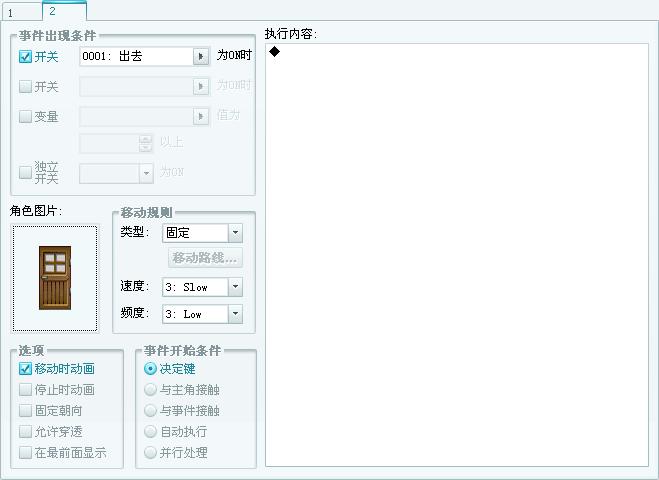Click the 变量 name field

tap(137, 116)
